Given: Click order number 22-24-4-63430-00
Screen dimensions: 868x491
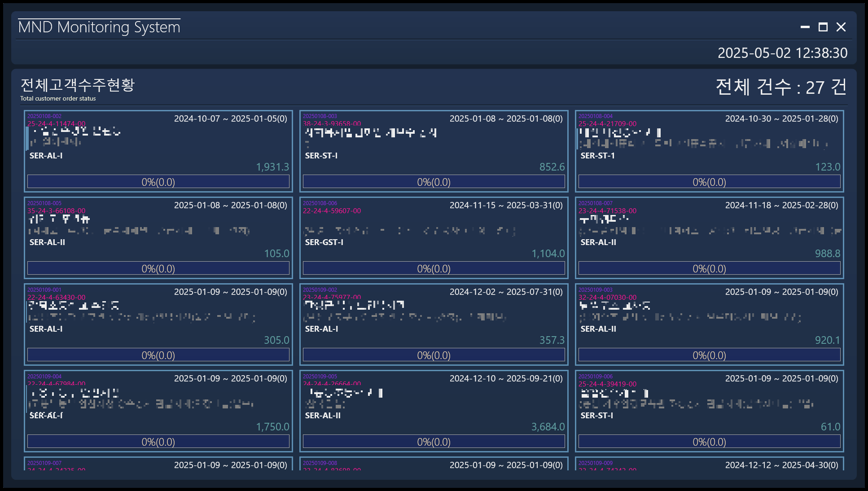Looking at the screenshot, I should click(x=56, y=298).
